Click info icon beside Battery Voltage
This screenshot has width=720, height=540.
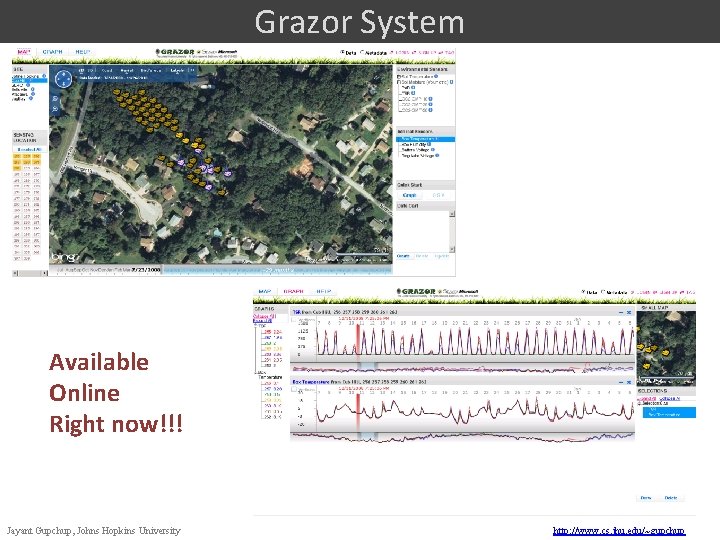tap(433, 150)
